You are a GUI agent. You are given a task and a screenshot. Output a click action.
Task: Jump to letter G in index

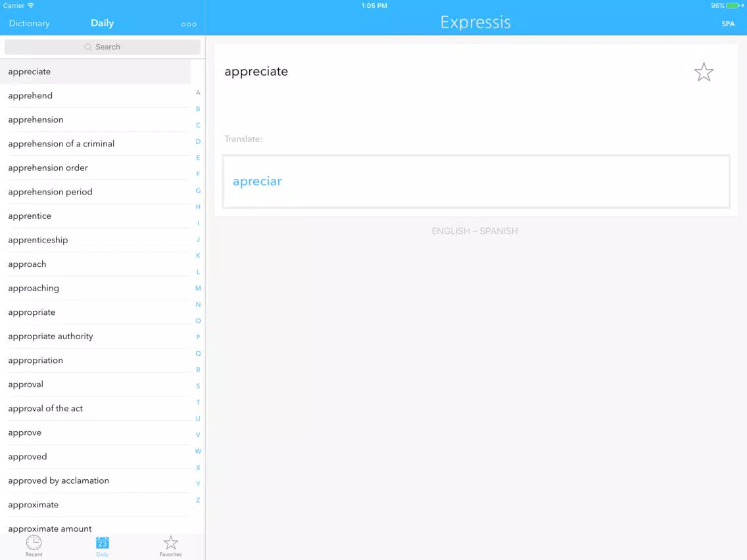click(198, 191)
